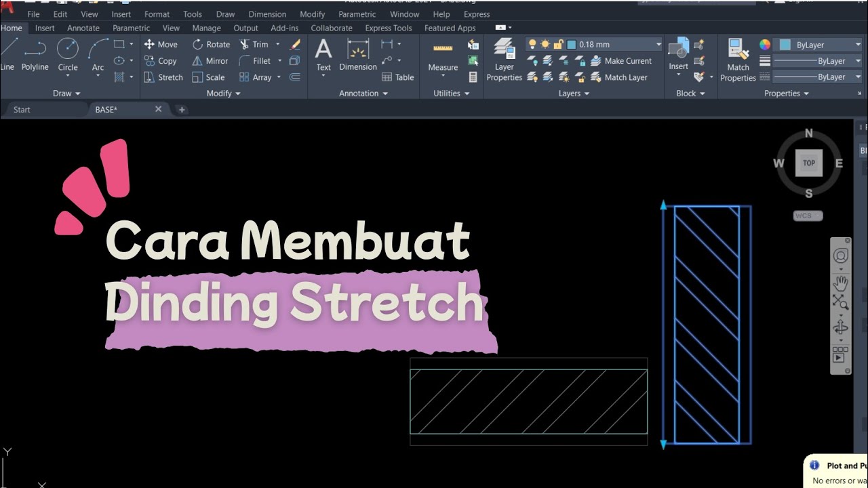Image resolution: width=868 pixels, height=488 pixels.
Task: Click Match Properties tool
Action: [738, 60]
